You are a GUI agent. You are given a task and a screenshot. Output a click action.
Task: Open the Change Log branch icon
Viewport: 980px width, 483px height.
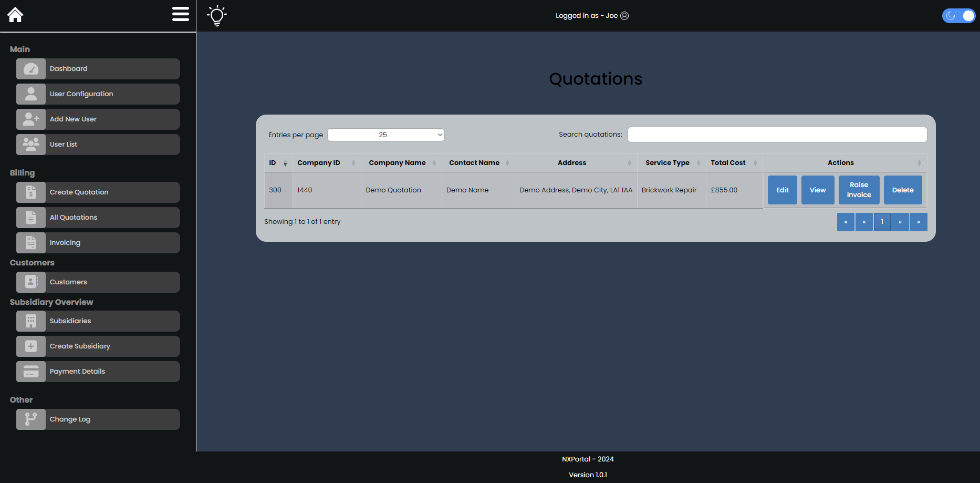30,419
